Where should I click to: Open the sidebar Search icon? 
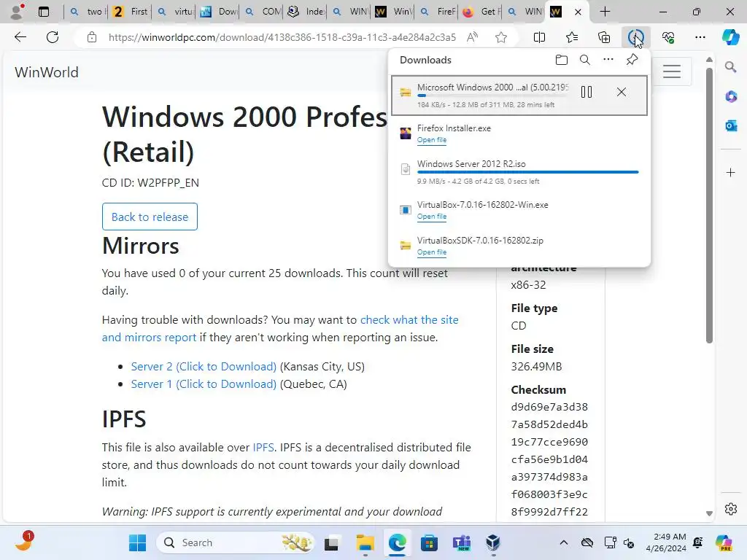click(730, 66)
